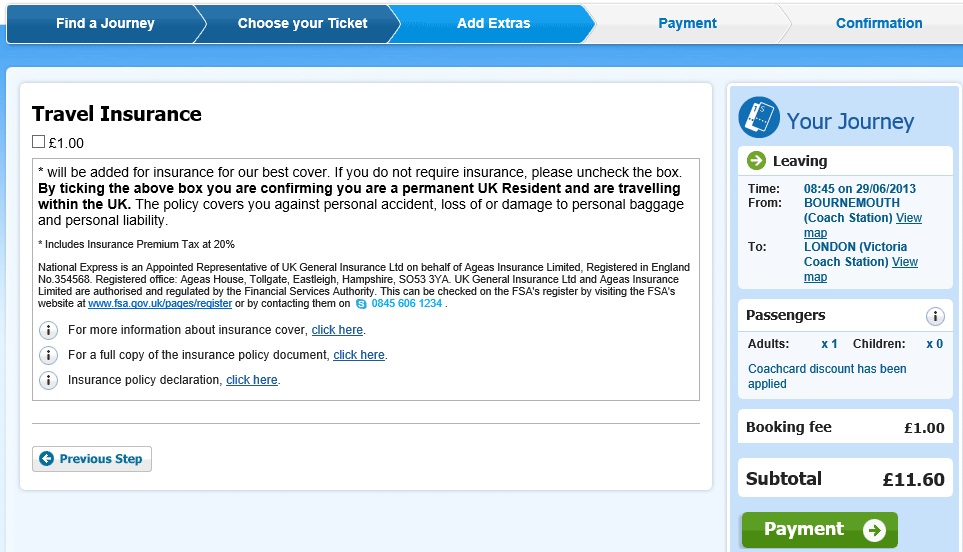View map for Bournemouth Coach Station

pyautogui.click(x=908, y=218)
